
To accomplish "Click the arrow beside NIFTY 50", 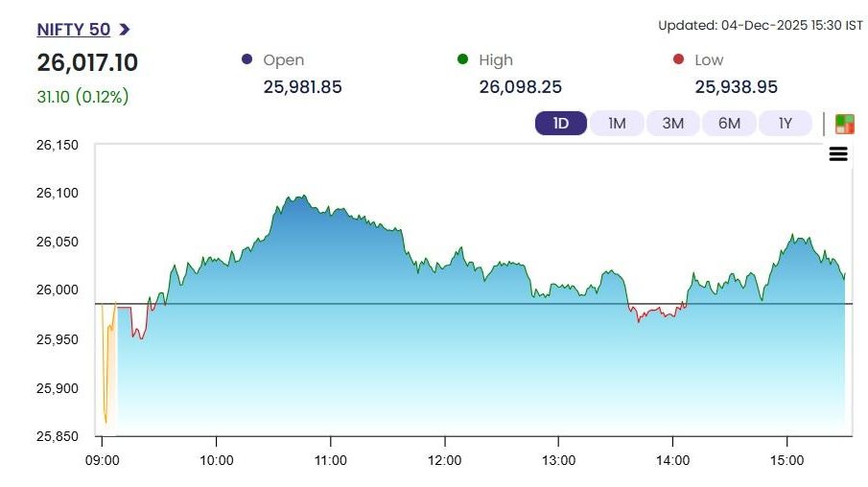I will coord(125,30).
